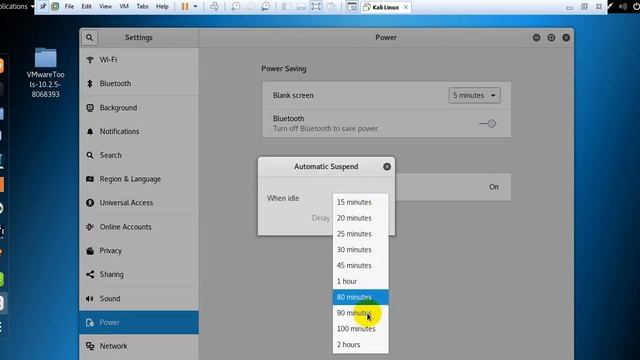Screen dimensions: 640x360
Task: Open Region & Language settings
Action: coord(139,179)
